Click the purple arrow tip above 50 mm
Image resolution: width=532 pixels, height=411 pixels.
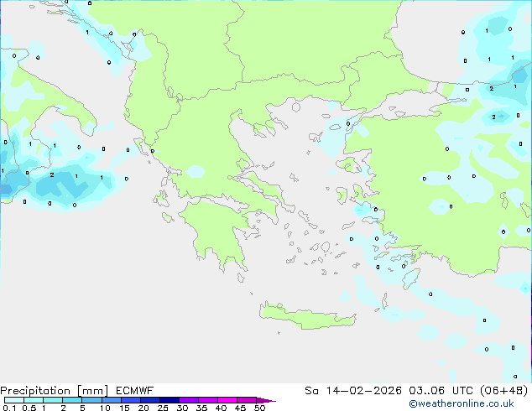click(266, 400)
